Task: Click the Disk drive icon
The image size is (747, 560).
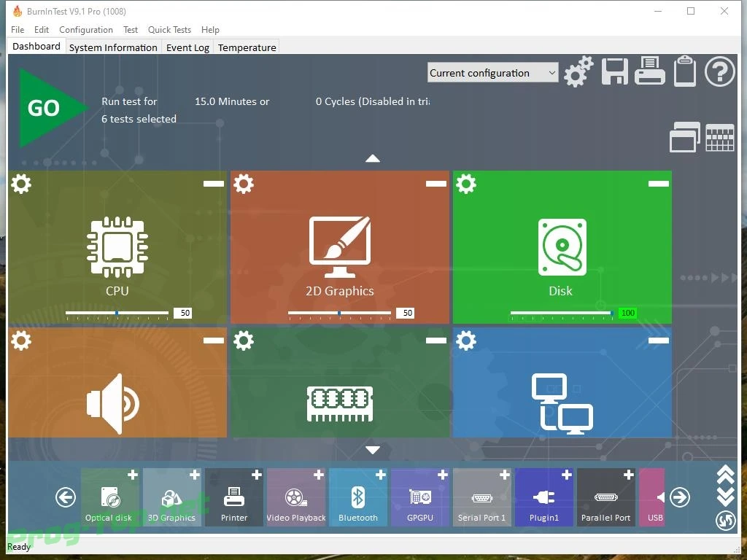Action: (x=562, y=246)
